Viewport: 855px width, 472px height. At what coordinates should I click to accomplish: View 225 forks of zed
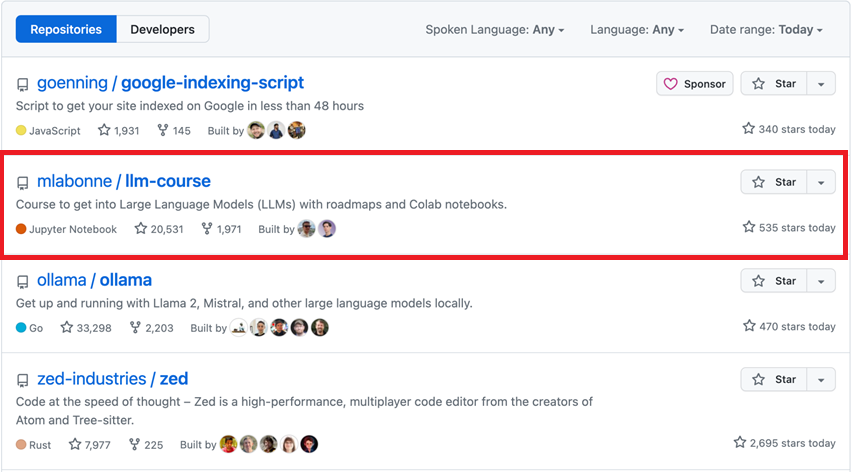146,445
